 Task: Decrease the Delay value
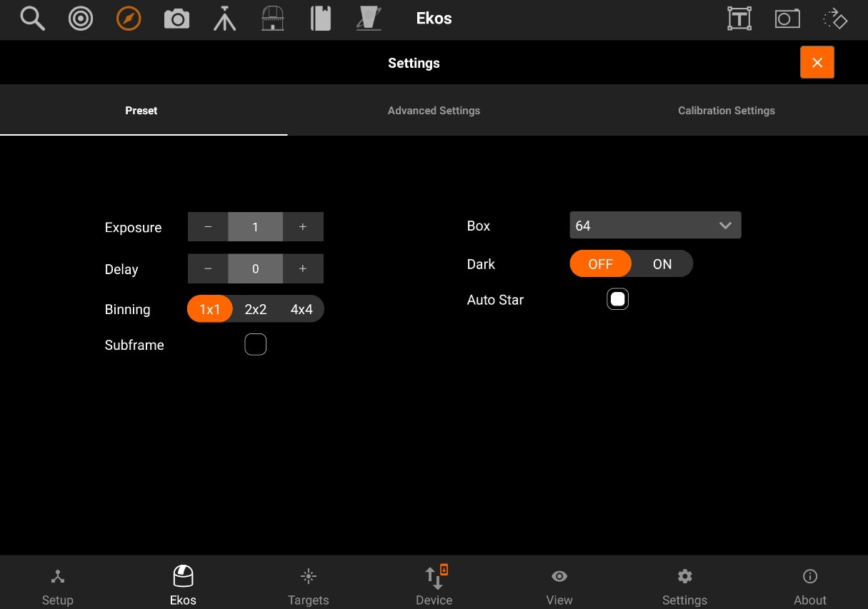pos(208,269)
